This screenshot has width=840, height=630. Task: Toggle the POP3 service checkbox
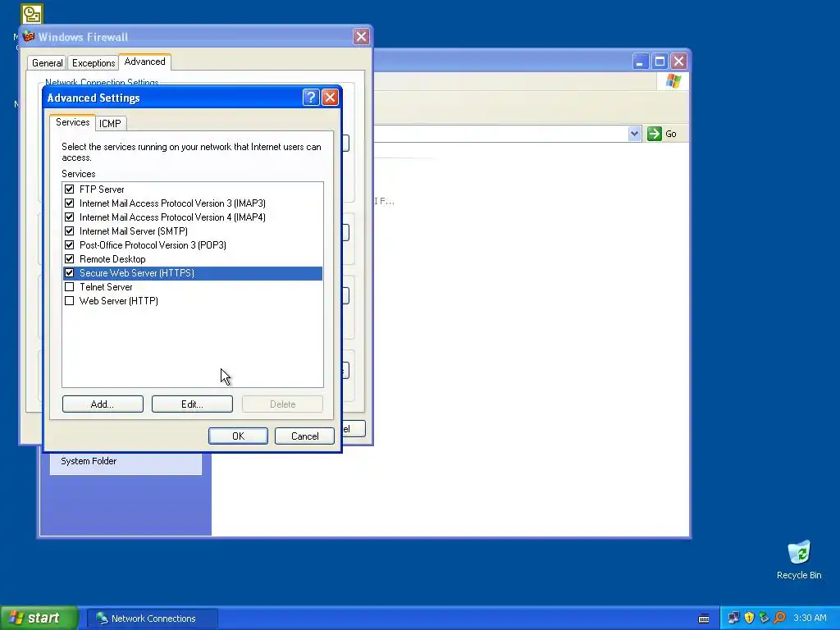pos(69,244)
